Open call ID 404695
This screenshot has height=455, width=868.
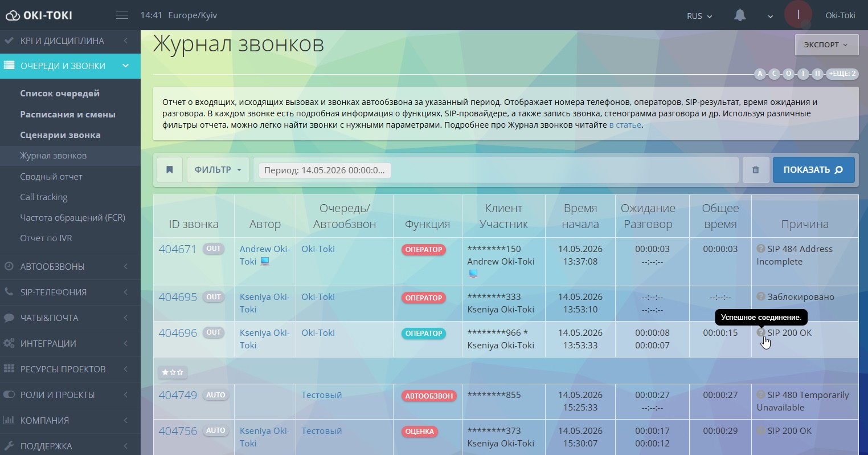click(178, 297)
